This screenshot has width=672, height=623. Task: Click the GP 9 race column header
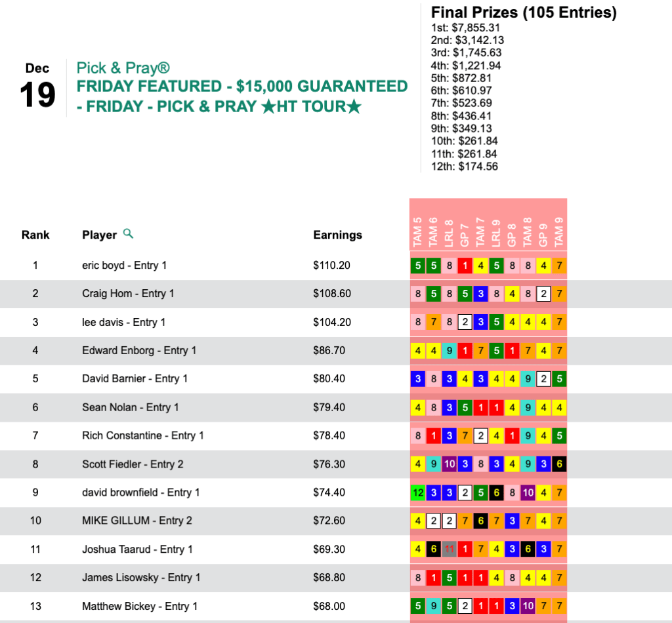[543, 231]
